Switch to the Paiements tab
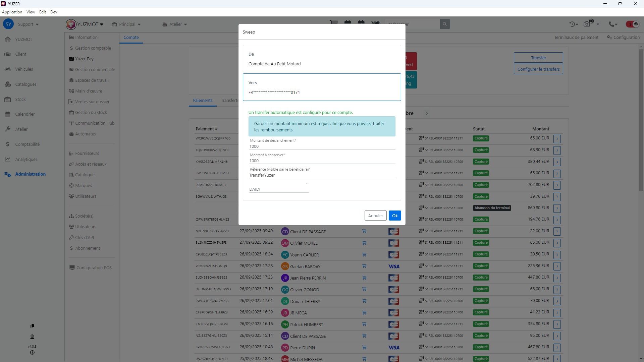This screenshot has height=362, width=644. [203, 101]
